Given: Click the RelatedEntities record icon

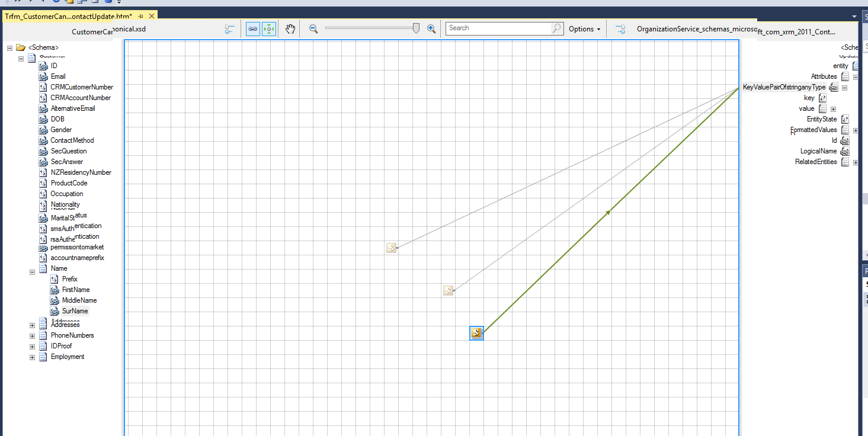Looking at the screenshot, I should coord(845,162).
